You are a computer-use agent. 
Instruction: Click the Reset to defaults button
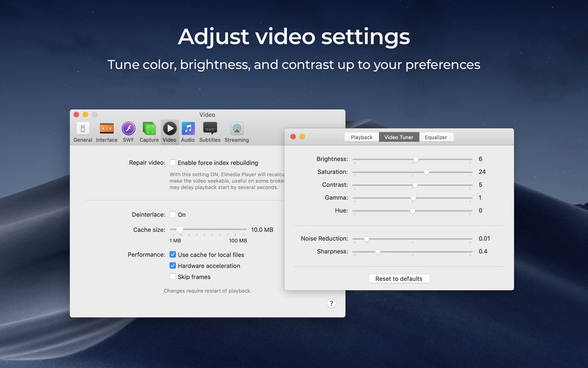coord(399,278)
